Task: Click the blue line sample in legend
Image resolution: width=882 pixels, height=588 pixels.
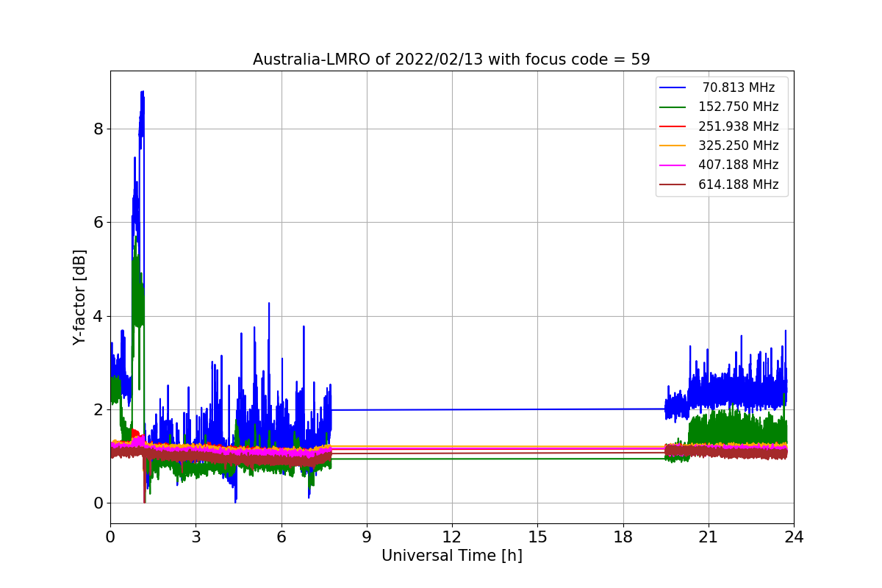Action: click(673, 87)
